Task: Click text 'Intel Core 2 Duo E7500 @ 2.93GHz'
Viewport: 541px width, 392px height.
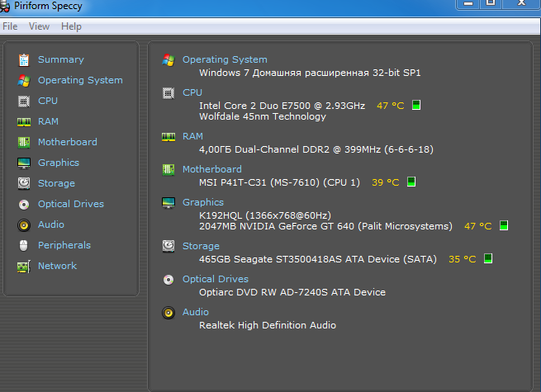Action: click(x=282, y=106)
